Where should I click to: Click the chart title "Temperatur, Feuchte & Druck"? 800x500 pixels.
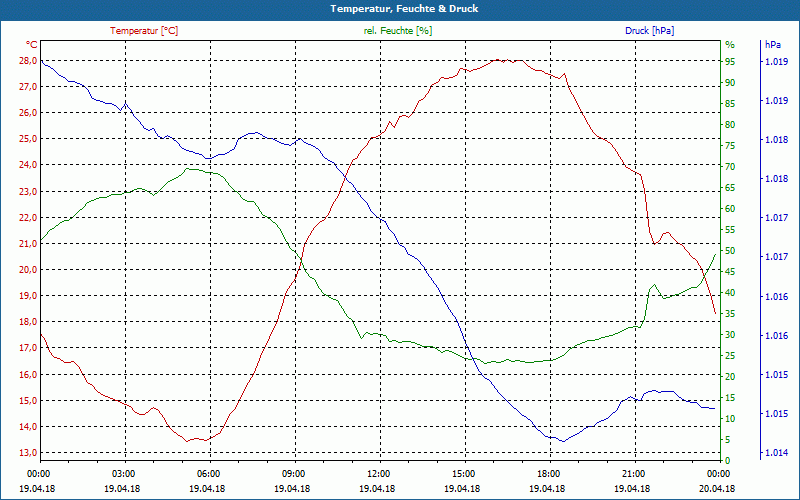(x=404, y=9)
